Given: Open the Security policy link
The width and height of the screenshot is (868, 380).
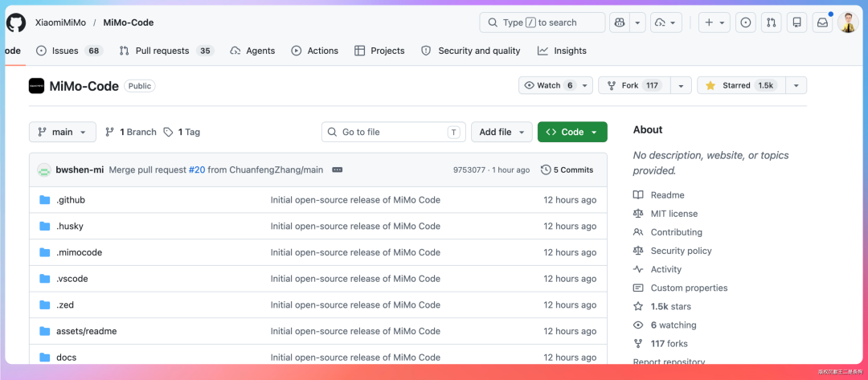Looking at the screenshot, I should click(x=682, y=251).
